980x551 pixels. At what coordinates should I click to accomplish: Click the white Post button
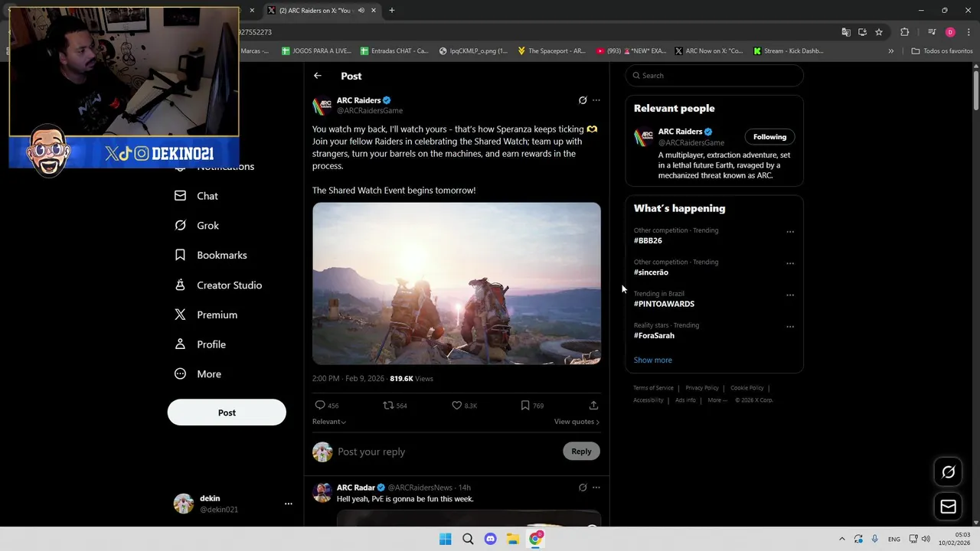pos(227,412)
